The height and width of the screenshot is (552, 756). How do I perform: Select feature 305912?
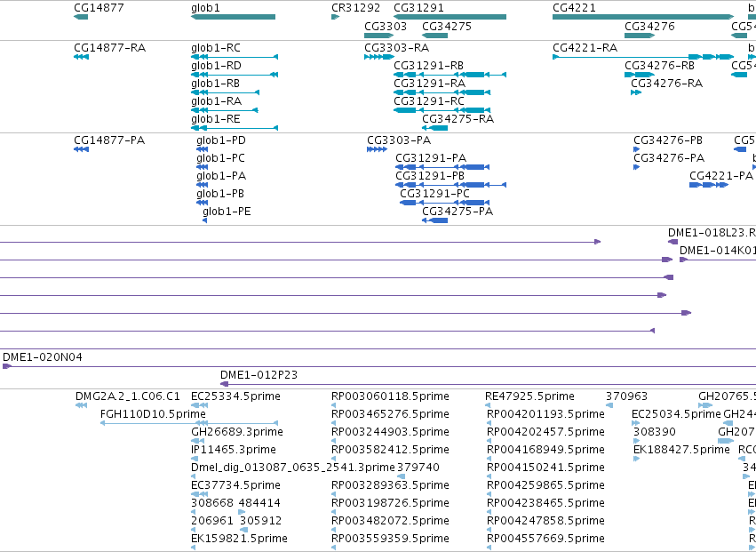[244, 530]
